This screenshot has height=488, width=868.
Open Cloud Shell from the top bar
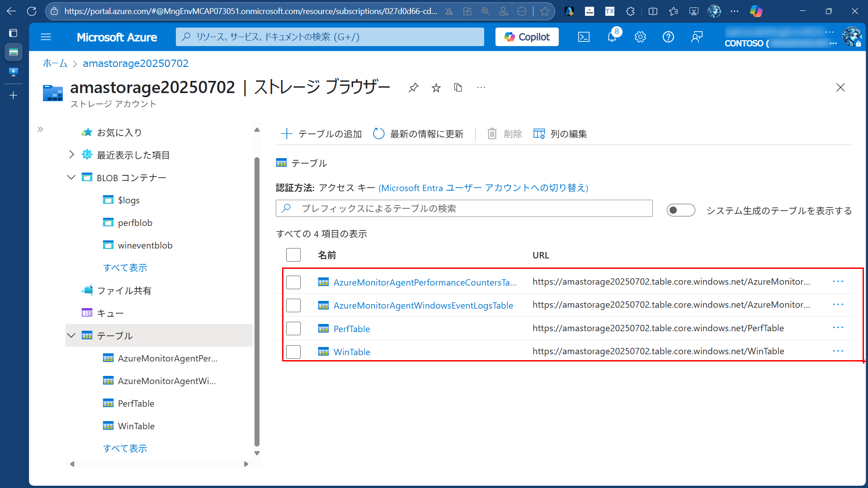click(584, 37)
